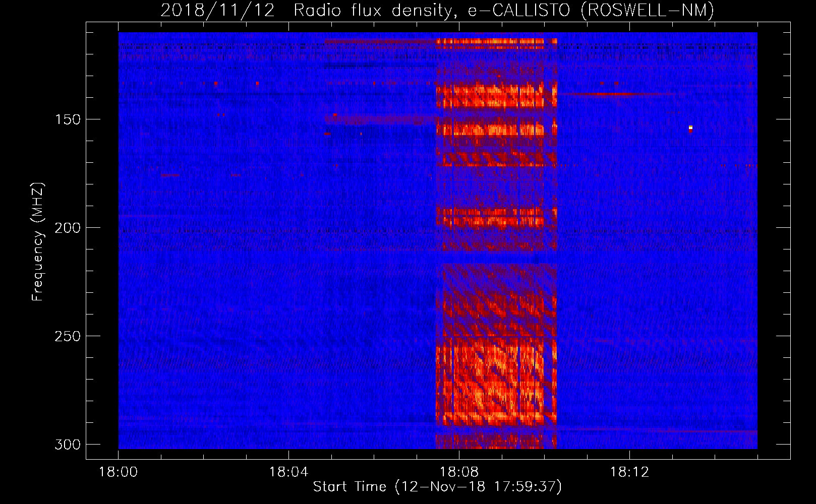Viewport: 816px width, 504px height.
Task: Click the bright white spot near 18:13
Action: tap(690, 128)
